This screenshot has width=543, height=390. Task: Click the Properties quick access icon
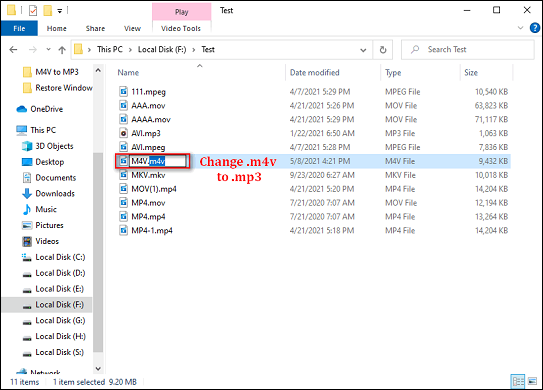pyautogui.click(x=33, y=11)
